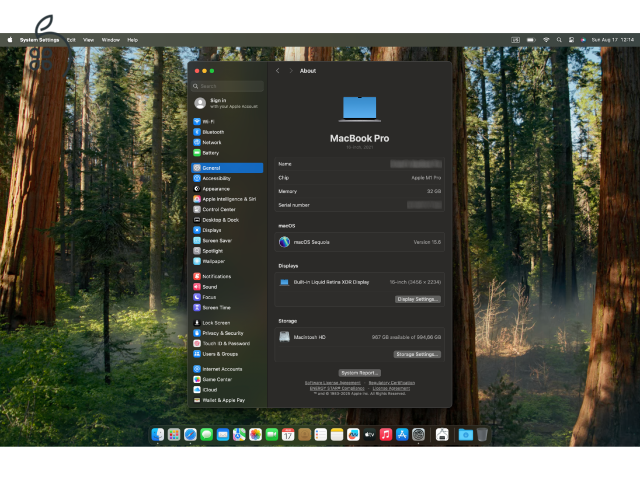The image size is (640, 480).
Task: Sign in with your Apple Account
Action: click(x=227, y=103)
